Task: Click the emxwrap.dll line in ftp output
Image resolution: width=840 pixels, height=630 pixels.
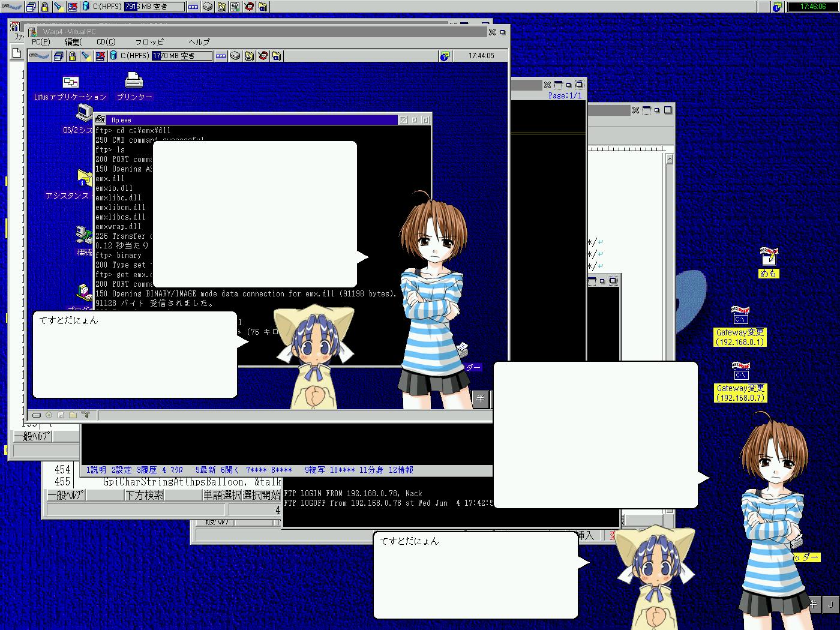Action: coord(118,226)
